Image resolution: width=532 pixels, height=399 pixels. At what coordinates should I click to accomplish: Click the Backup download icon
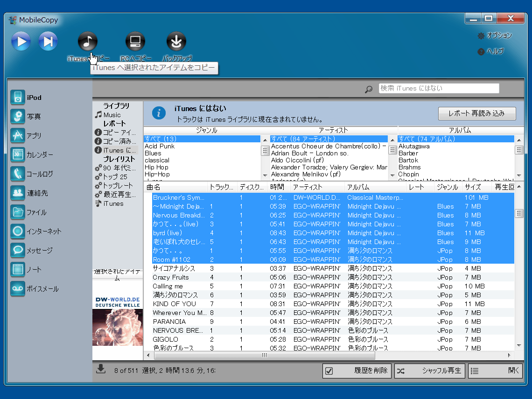pyautogui.click(x=176, y=42)
